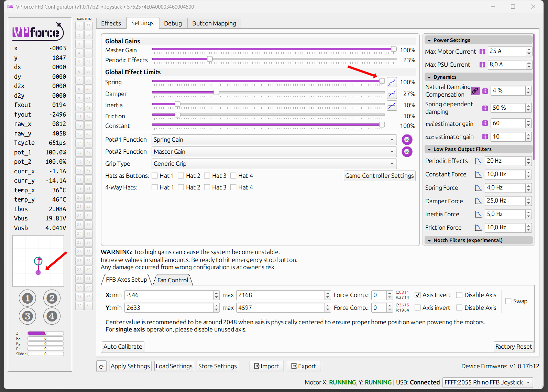Click the info icon for acc estimator gain
The width and height of the screenshot is (548, 392).
click(485, 137)
